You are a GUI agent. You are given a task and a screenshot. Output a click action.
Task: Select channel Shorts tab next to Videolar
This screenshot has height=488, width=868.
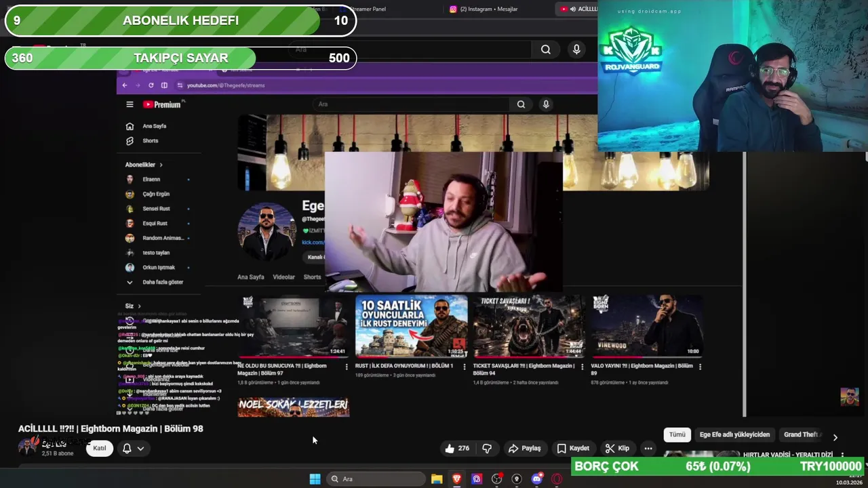(312, 277)
